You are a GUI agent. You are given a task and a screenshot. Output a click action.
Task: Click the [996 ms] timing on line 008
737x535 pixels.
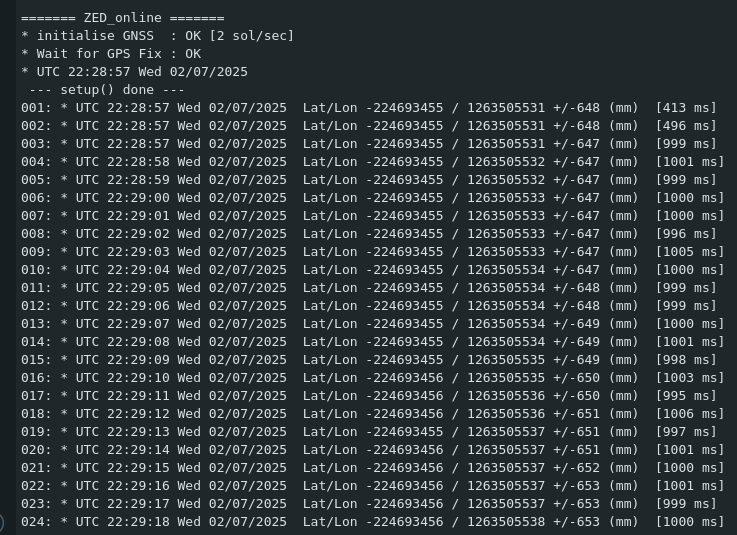[x=686, y=234]
